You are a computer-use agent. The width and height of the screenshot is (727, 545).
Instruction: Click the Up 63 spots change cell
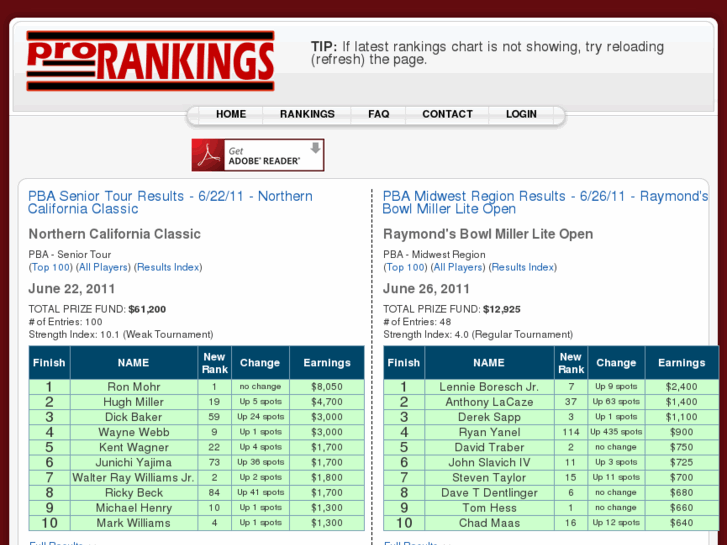pyautogui.click(x=616, y=402)
